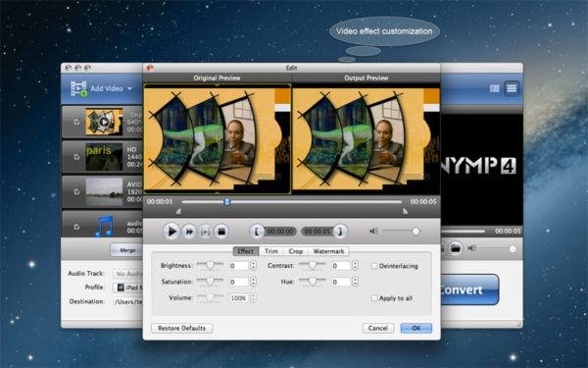Toggle checkbox for the paris video
Screen dimensions: 588x368
click(76, 157)
